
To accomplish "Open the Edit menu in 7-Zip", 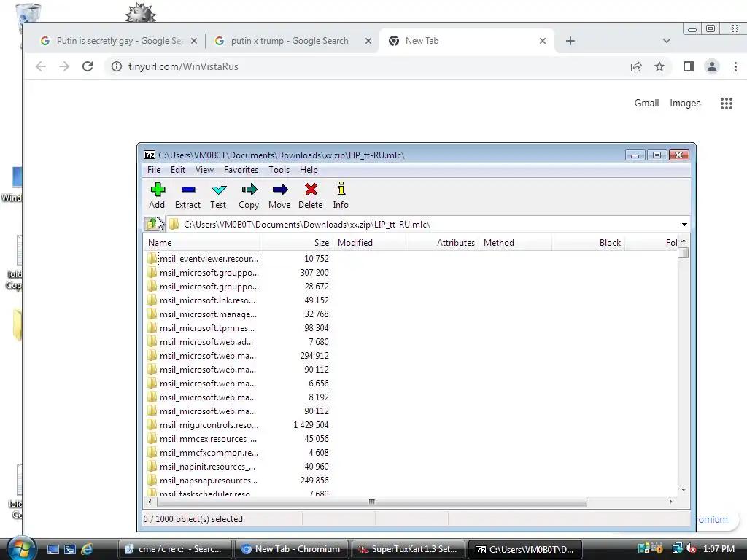I will 178,170.
